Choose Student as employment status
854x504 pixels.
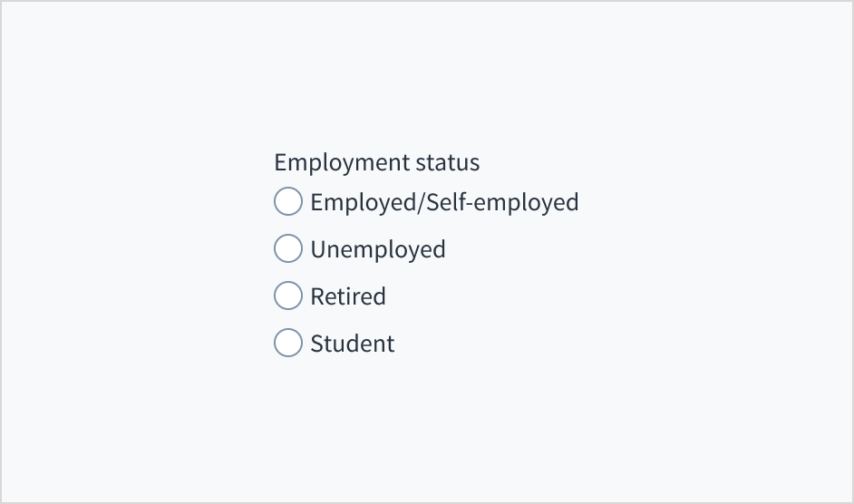click(x=288, y=343)
